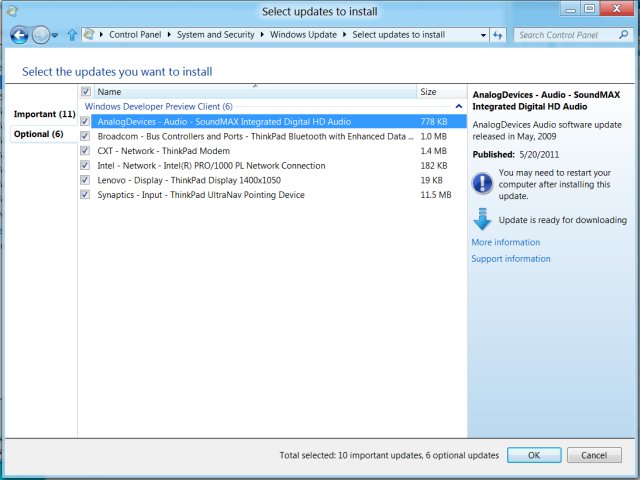Screen dimensions: 640x480
Task: Expand the arrow after Windows Update breadcrumb
Action: pos(344,35)
